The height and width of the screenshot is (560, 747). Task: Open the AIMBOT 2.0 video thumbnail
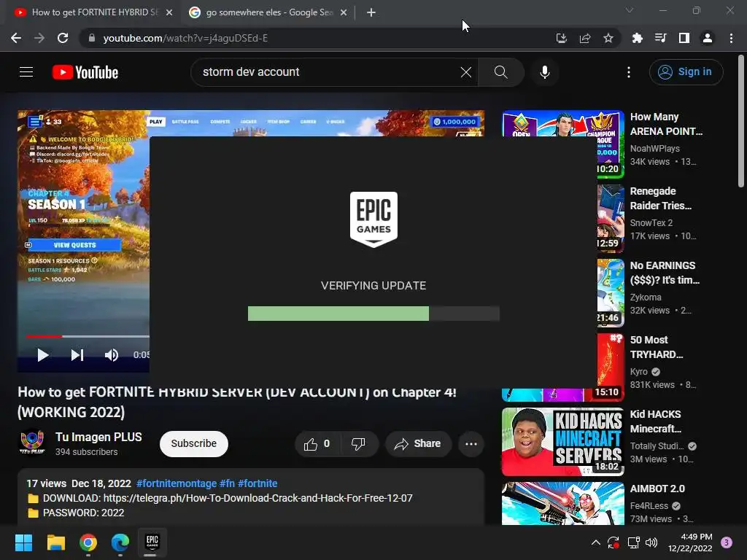[x=562, y=503]
